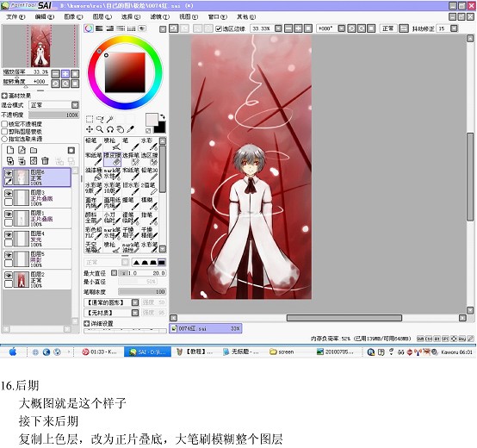Expand the 详细设置 advanced settings section
The image size is (477, 448).
coord(87,323)
